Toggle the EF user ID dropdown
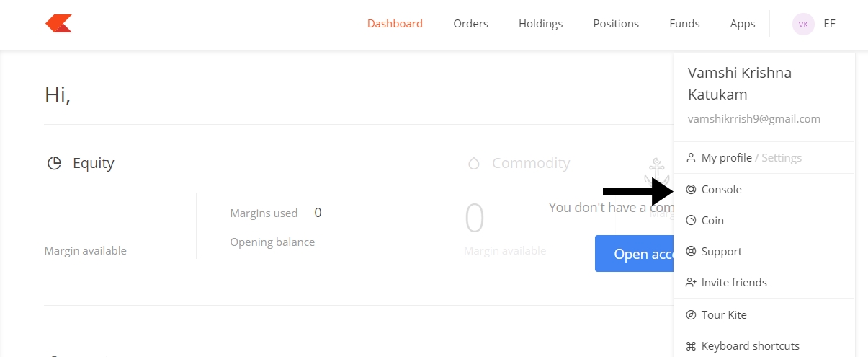 (x=829, y=24)
